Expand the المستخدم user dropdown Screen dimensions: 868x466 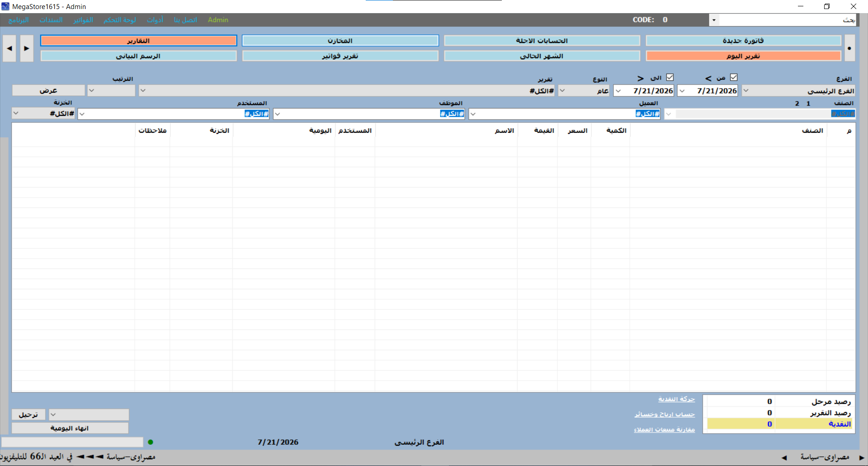point(82,114)
